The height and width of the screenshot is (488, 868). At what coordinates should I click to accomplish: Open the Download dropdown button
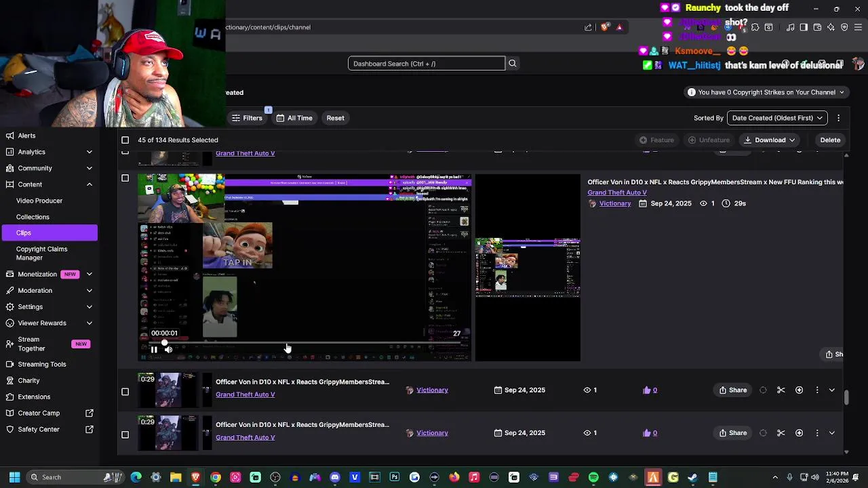pos(769,140)
